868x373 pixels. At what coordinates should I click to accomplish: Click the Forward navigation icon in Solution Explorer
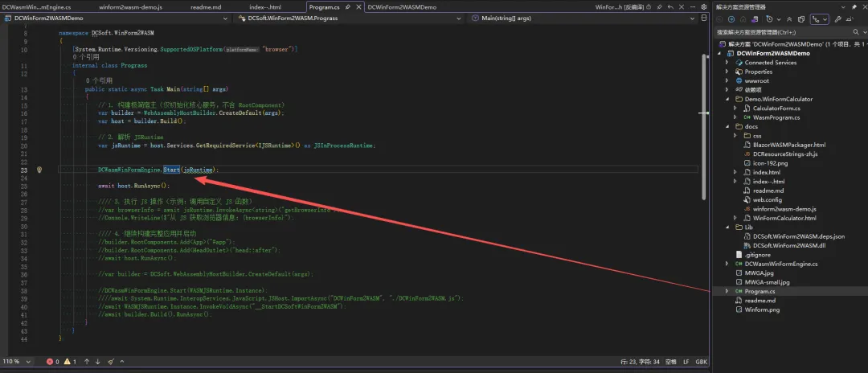coord(731,18)
